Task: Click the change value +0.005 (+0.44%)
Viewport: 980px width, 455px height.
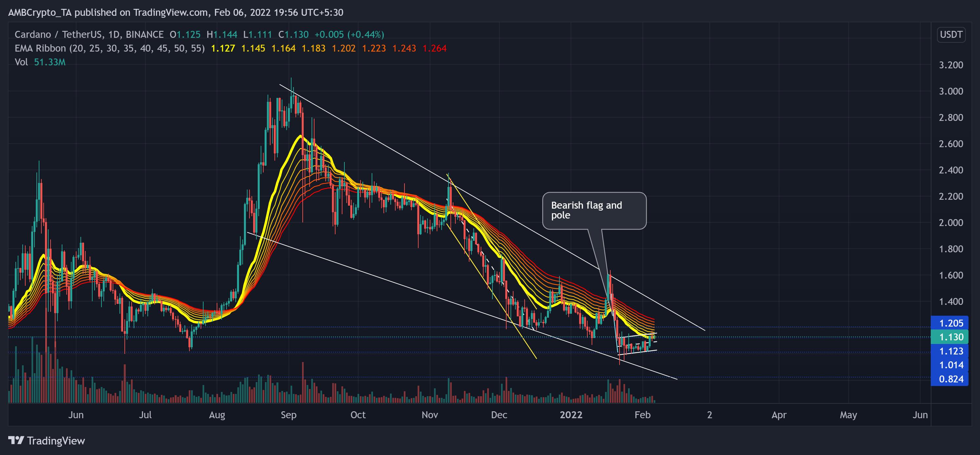Action: tap(349, 34)
